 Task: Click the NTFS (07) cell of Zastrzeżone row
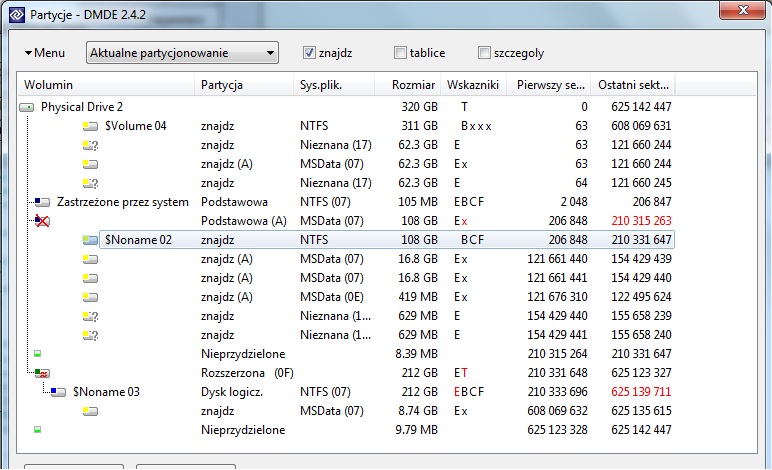(x=325, y=202)
